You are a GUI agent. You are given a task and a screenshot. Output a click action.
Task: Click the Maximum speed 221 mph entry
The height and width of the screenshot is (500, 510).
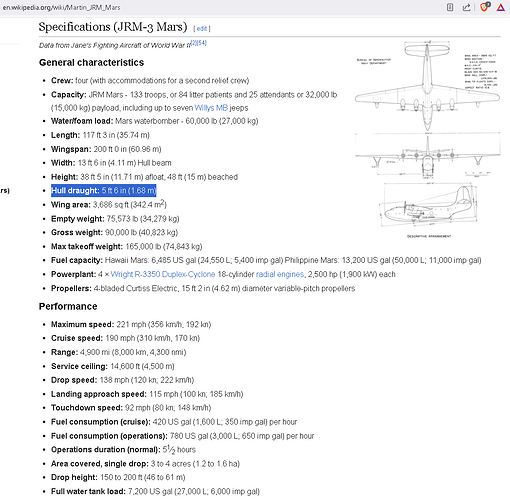(x=131, y=324)
